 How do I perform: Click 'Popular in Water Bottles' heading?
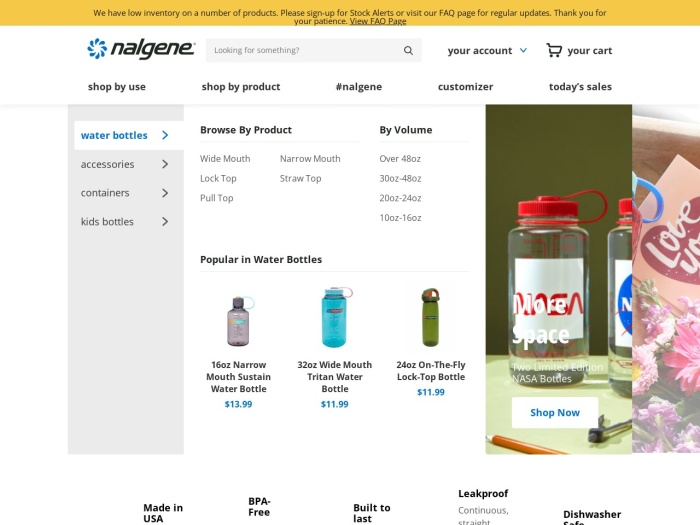(x=261, y=259)
